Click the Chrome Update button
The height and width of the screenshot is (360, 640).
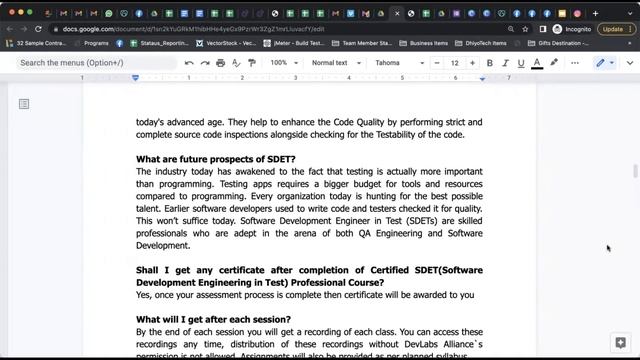[617, 29]
